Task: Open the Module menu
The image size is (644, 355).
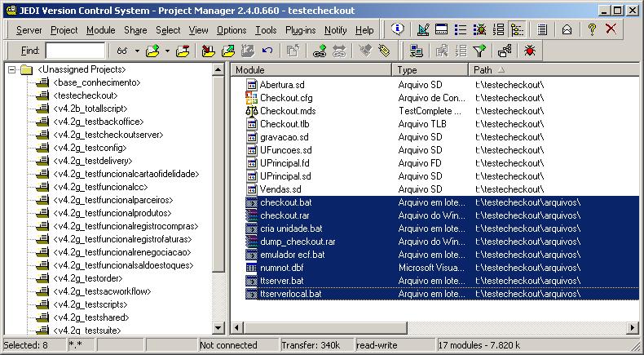Action: point(100,30)
